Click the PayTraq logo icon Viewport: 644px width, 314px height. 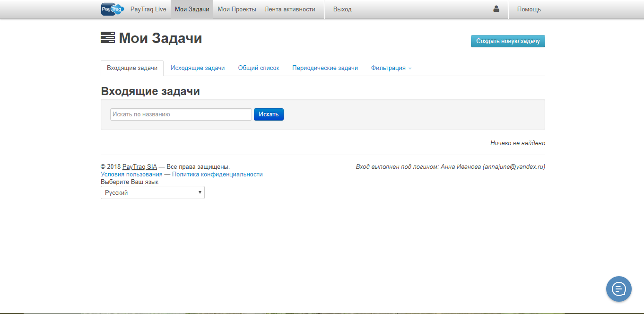pos(112,9)
